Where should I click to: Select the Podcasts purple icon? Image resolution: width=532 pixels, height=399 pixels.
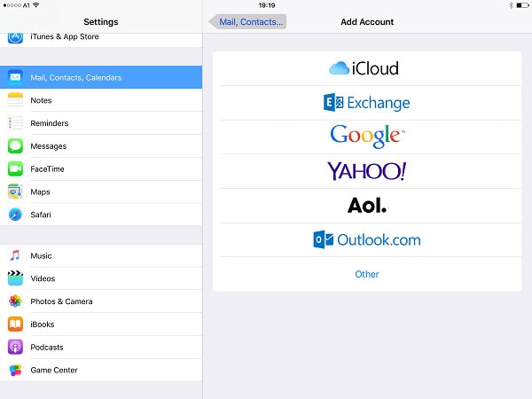click(15, 347)
